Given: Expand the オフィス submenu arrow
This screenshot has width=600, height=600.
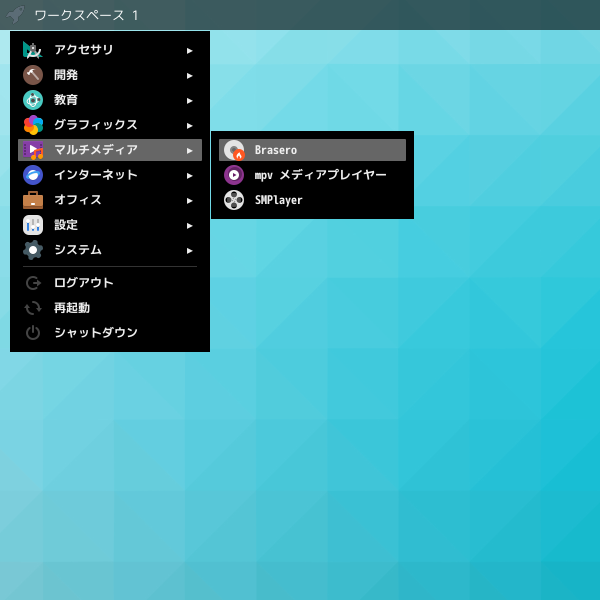Looking at the screenshot, I should click(189, 201).
